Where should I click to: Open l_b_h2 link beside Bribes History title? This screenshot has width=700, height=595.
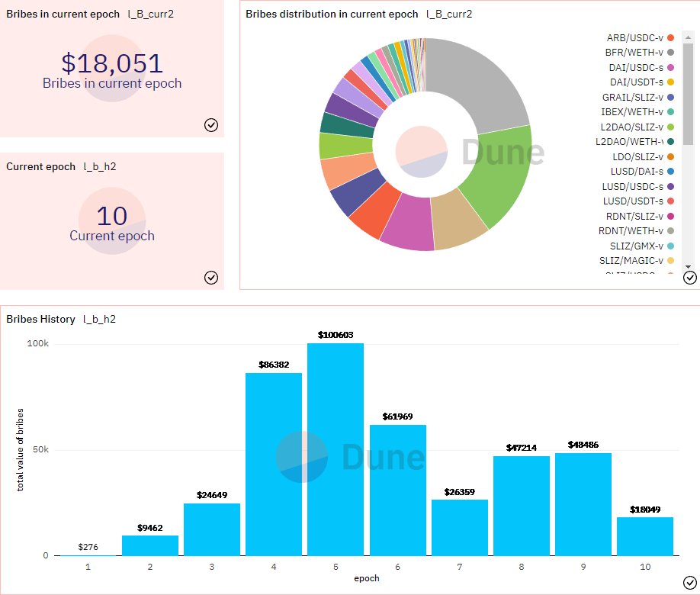pyautogui.click(x=100, y=319)
